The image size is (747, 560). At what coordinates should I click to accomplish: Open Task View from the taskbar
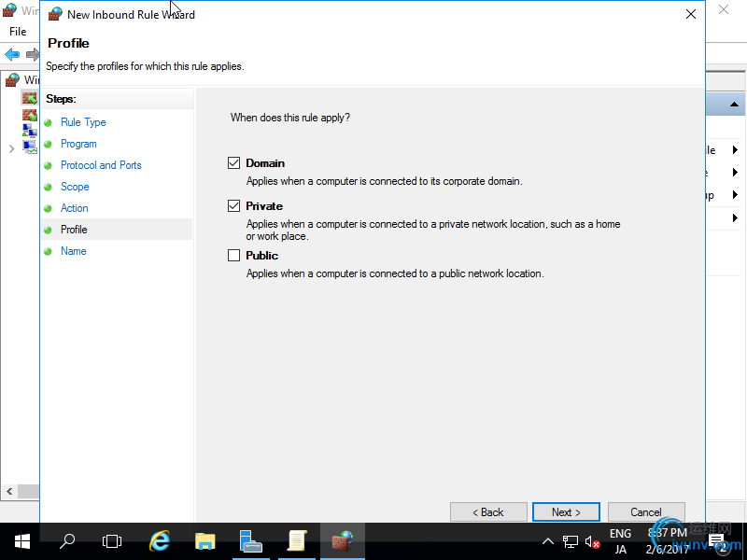tap(112, 541)
